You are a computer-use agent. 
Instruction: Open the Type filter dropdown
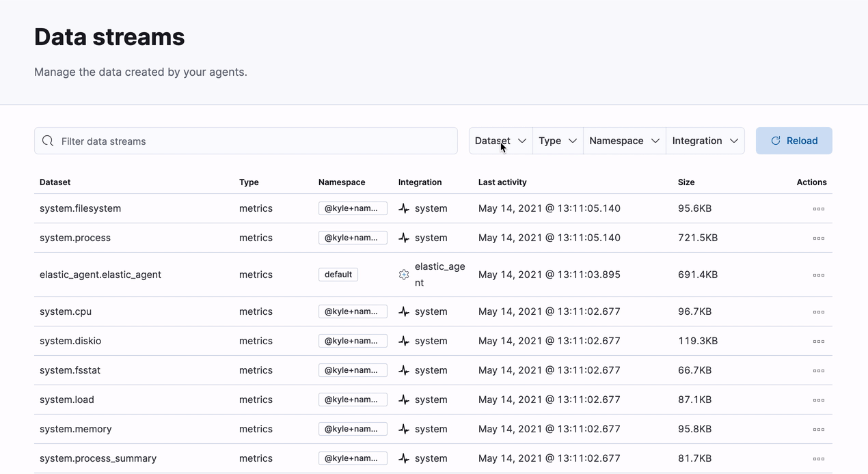pos(557,141)
